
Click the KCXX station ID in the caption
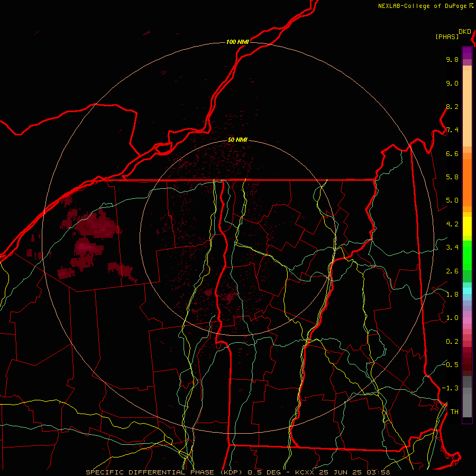pyautogui.click(x=305, y=472)
